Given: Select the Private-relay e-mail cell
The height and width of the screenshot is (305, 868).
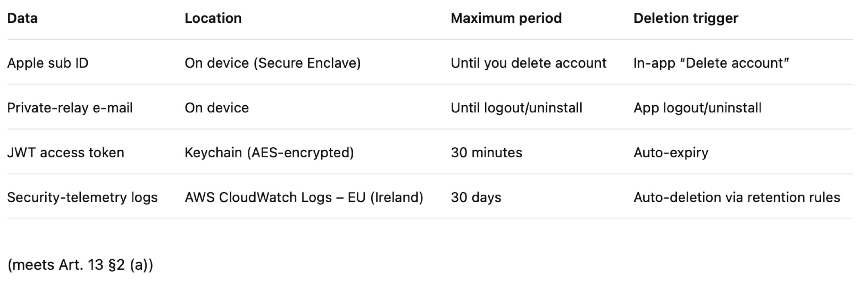Looking at the screenshot, I should coord(70,108).
